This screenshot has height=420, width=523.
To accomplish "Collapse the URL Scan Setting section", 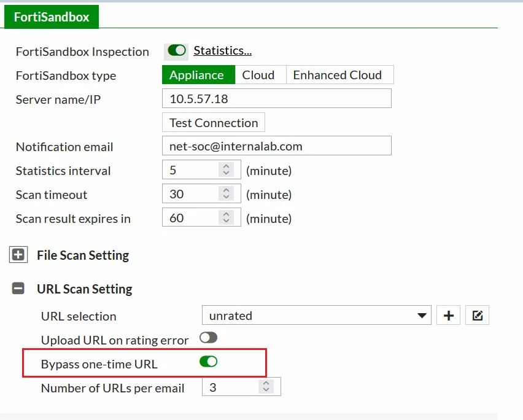I will coord(18,289).
